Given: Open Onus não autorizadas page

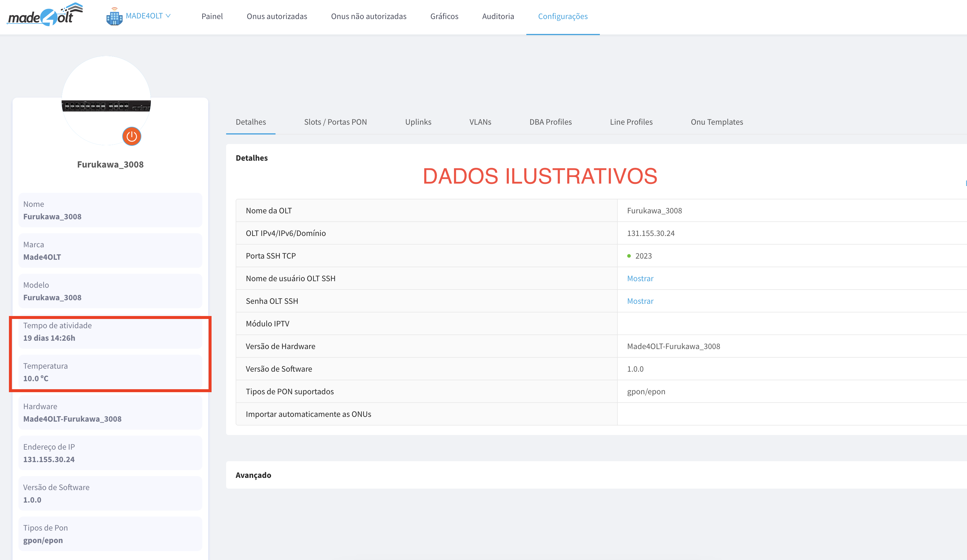Looking at the screenshot, I should pyautogui.click(x=368, y=16).
